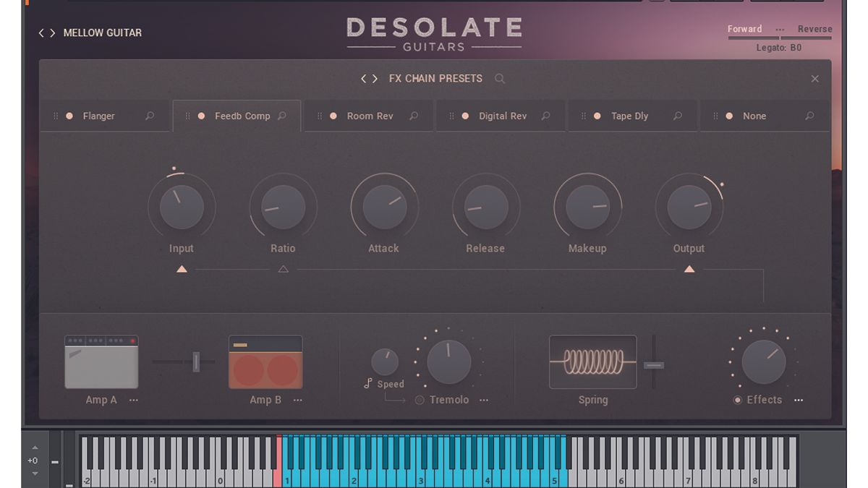868x488 pixels.
Task: Browse presets via the Flanger slot magnifier
Action: coord(149,116)
